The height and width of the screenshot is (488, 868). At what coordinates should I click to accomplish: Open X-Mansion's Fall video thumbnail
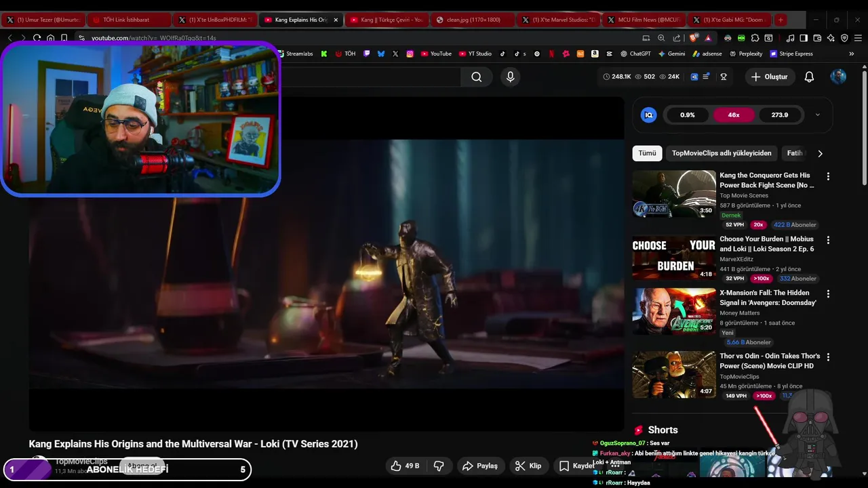(674, 311)
